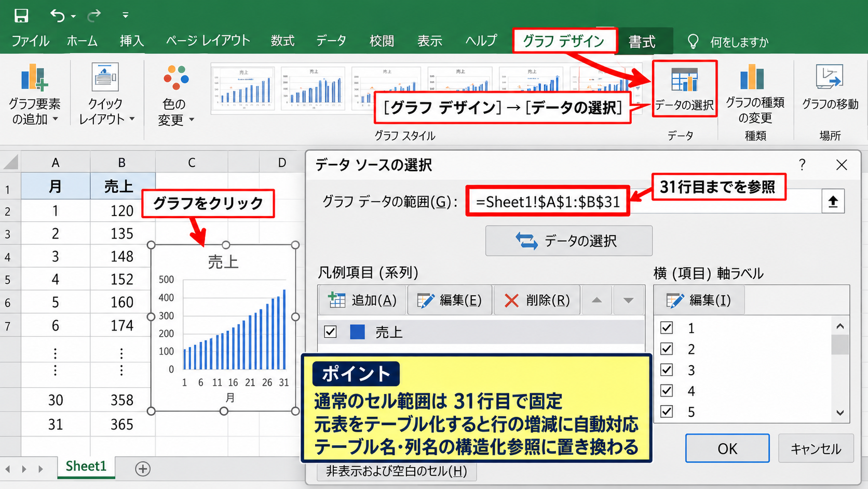Open the ファイル tab
This screenshot has height=489, width=868.
pyautogui.click(x=30, y=41)
